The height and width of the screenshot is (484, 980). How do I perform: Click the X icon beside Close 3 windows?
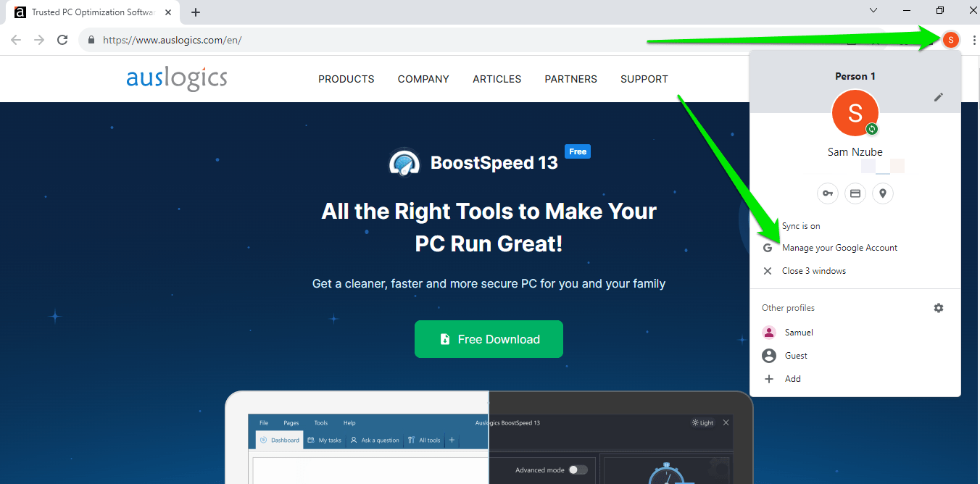point(768,271)
